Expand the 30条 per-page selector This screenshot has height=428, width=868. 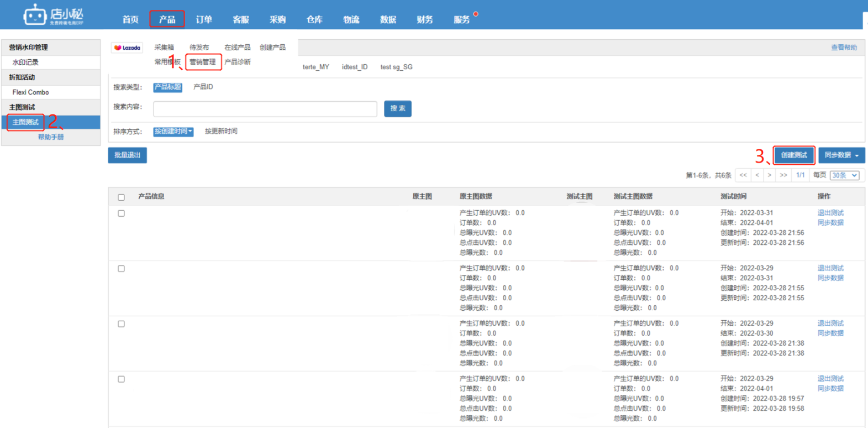[845, 175]
